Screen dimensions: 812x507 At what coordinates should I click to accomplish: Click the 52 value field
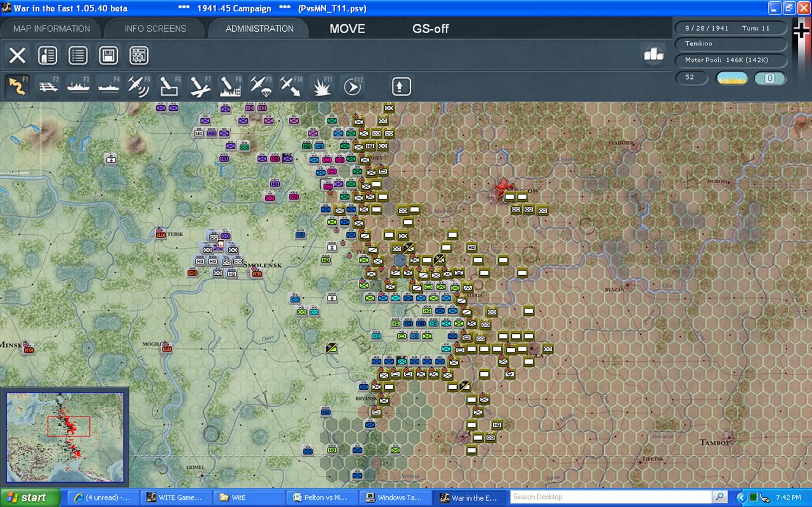tap(692, 78)
